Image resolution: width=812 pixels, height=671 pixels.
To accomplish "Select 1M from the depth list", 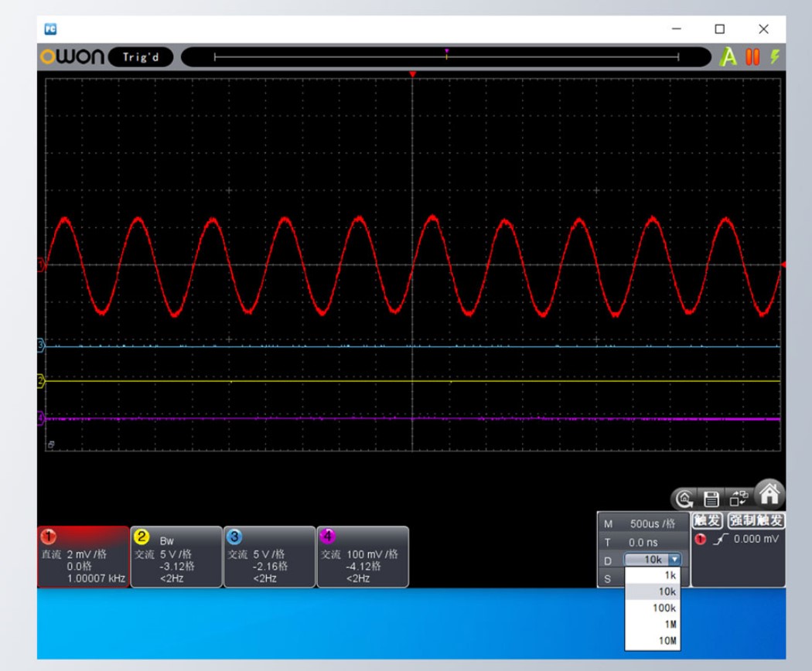I will tap(653, 625).
